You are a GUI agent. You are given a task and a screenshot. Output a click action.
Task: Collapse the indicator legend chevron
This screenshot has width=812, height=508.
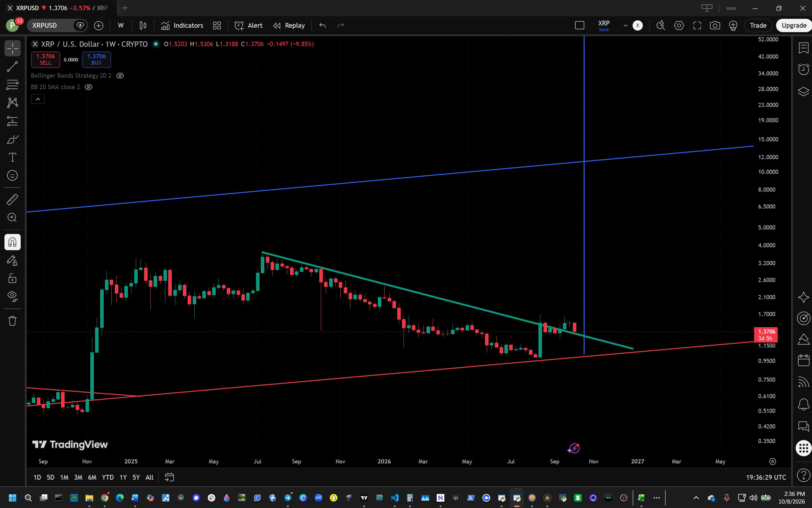tap(38, 99)
